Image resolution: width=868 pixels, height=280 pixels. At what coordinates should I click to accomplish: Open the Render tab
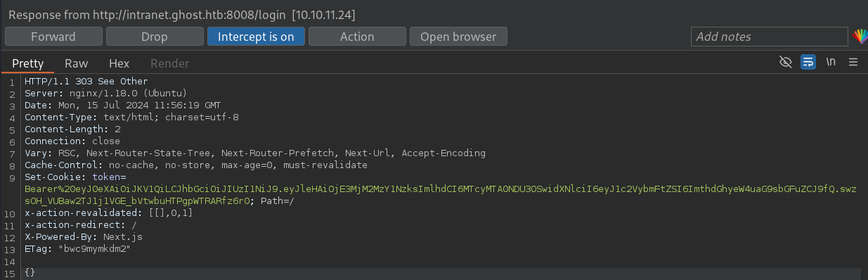pos(169,63)
